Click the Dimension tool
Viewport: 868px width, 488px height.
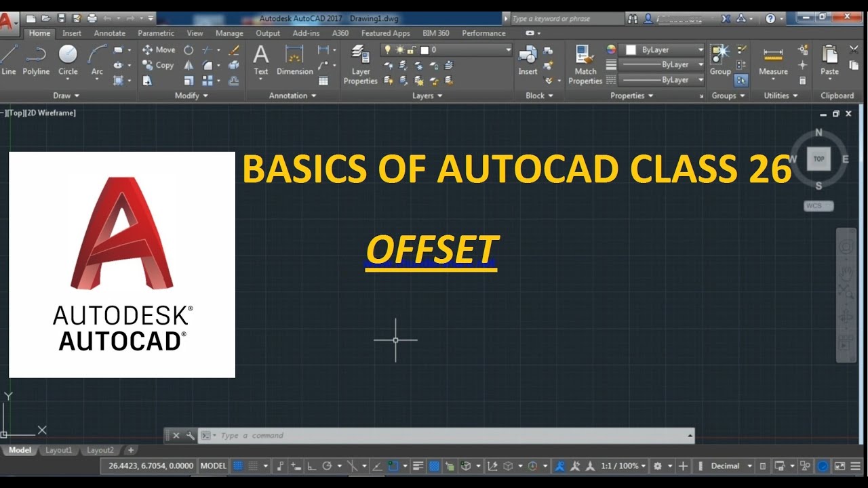pyautogui.click(x=295, y=60)
